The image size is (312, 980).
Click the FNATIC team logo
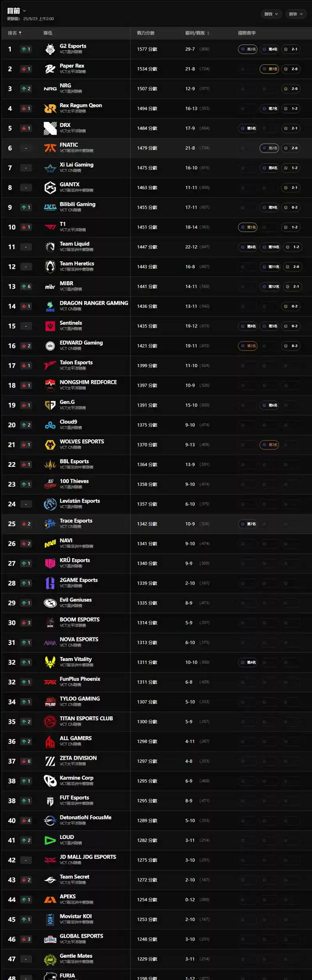[x=50, y=148]
